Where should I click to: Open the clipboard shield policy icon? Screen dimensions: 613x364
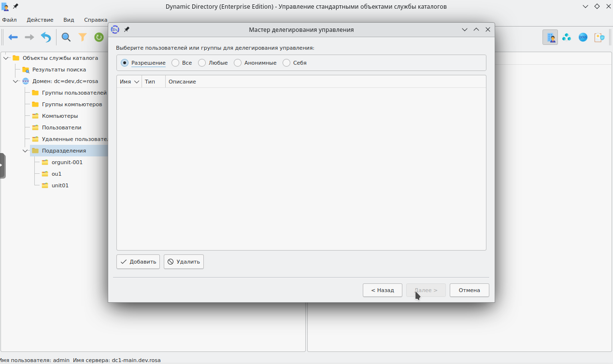(x=599, y=37)
